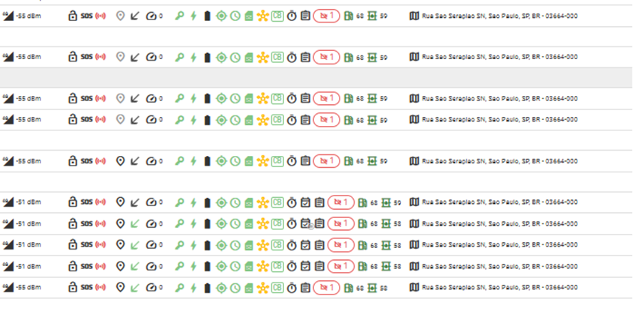
Task: Click the red broadcast signal icon in the top row
Action: tap(100, 15)
